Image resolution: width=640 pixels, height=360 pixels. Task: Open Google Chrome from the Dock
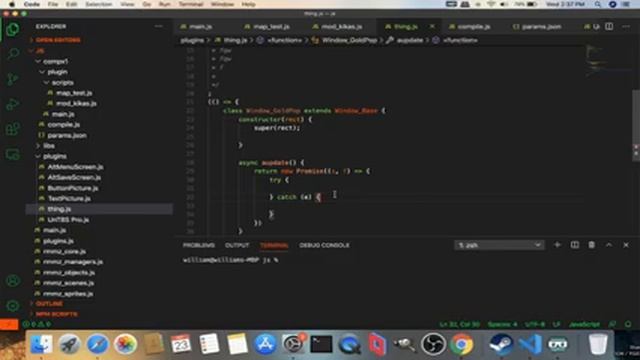(x=461, y=344)
